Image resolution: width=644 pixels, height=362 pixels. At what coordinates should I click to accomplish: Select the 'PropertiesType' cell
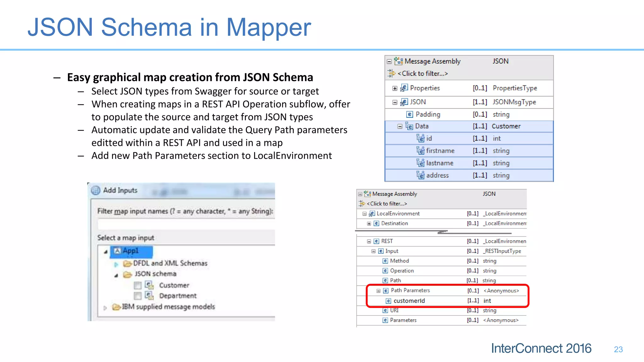(515, 88)
